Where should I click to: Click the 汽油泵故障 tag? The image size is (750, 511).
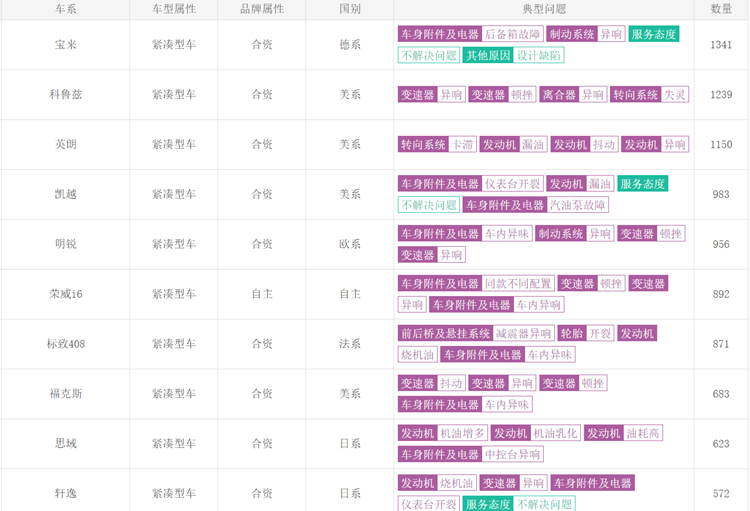[577, 205]
